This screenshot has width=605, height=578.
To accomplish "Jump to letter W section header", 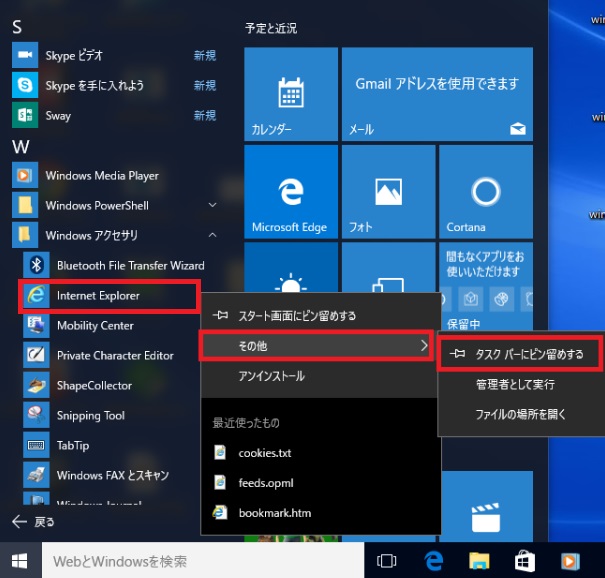I will pos(20,147).
